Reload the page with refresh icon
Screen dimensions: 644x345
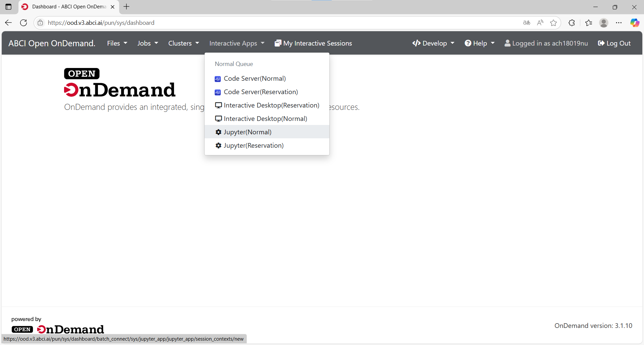point(23,23)
